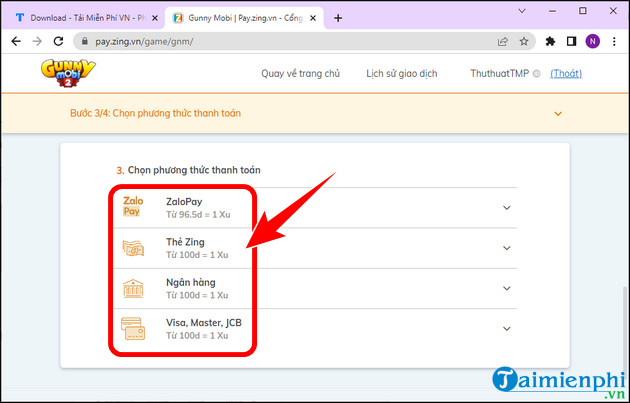Open Lịch sử giao dịch
The image size is (630, 403).
pos(402,74)
